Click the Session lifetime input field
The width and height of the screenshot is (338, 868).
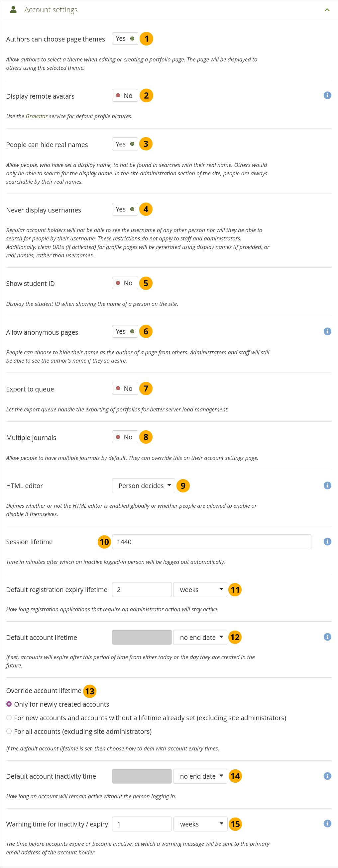pos(211,542)
